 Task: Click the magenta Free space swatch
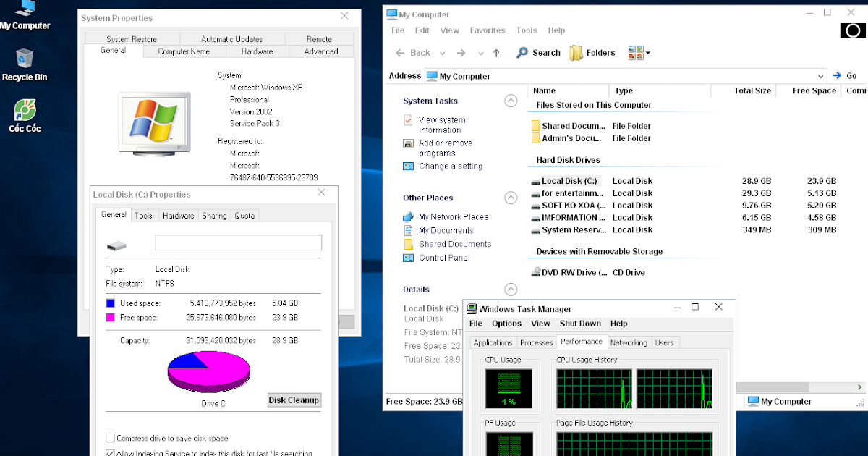pyautogui.click(x=111, y=317)
